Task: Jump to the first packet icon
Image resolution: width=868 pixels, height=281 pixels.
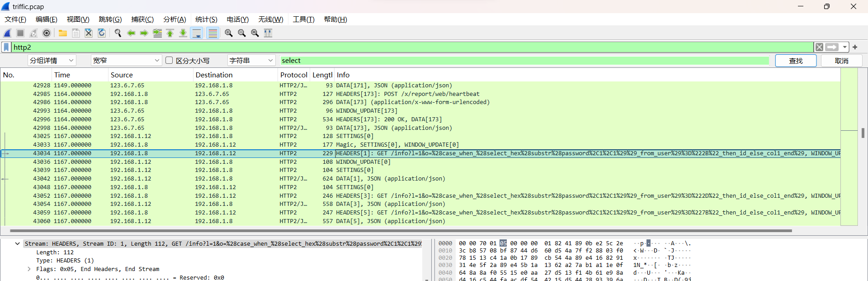Action: click(x=170, y=33)
